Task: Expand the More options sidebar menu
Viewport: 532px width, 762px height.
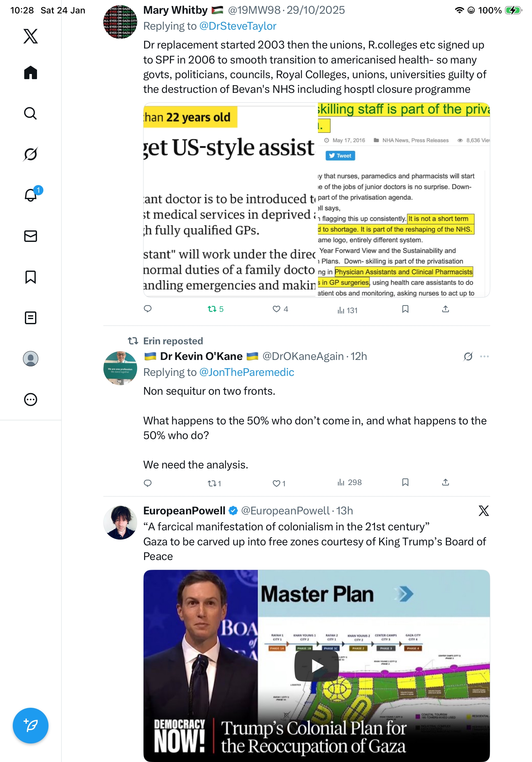Action: point(31,399)
